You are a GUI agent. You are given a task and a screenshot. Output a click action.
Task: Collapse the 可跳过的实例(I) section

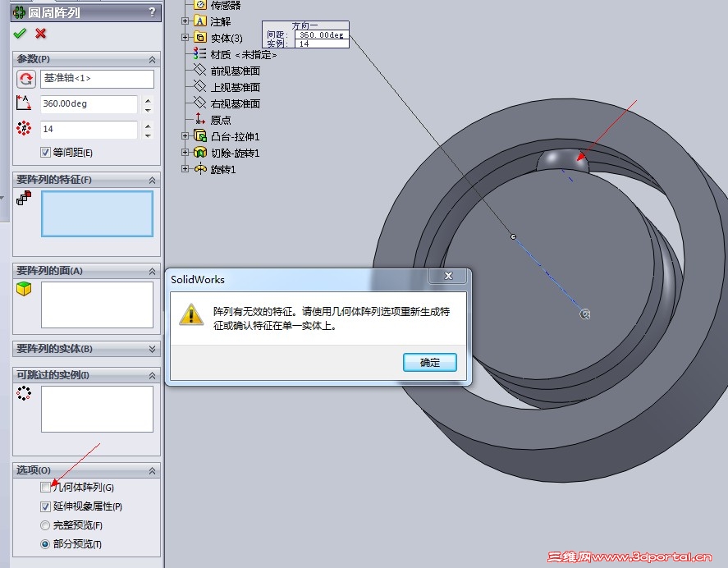(x=152, y=375)
